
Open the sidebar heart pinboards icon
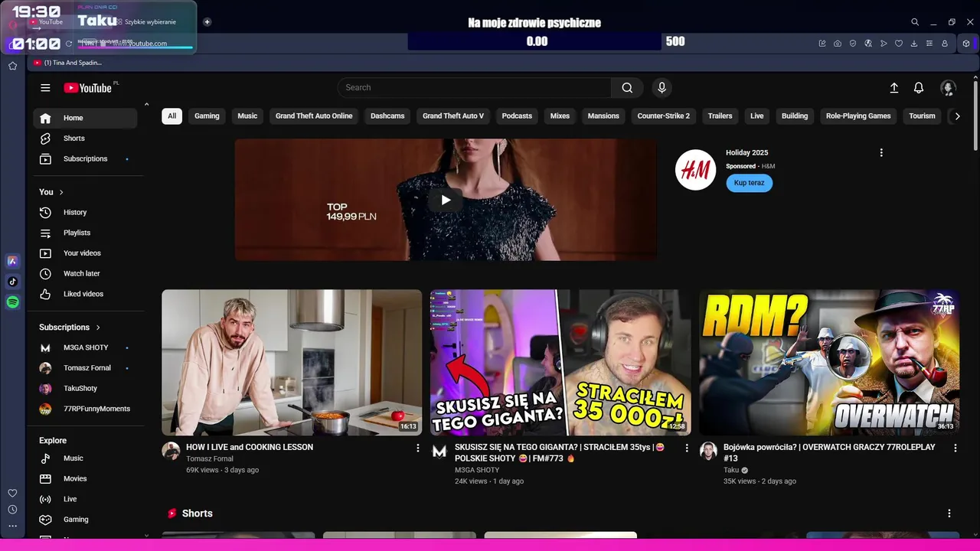[12, 493]
